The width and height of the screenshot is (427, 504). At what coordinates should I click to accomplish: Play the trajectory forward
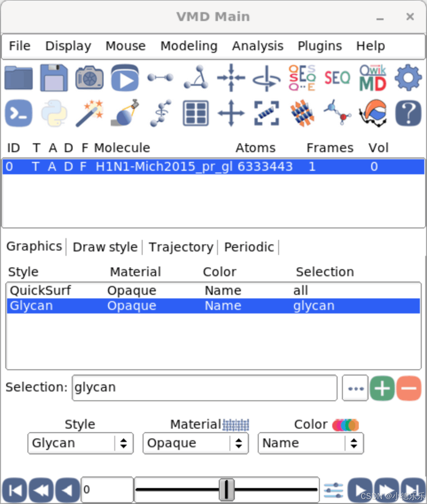tap(360, 490)
